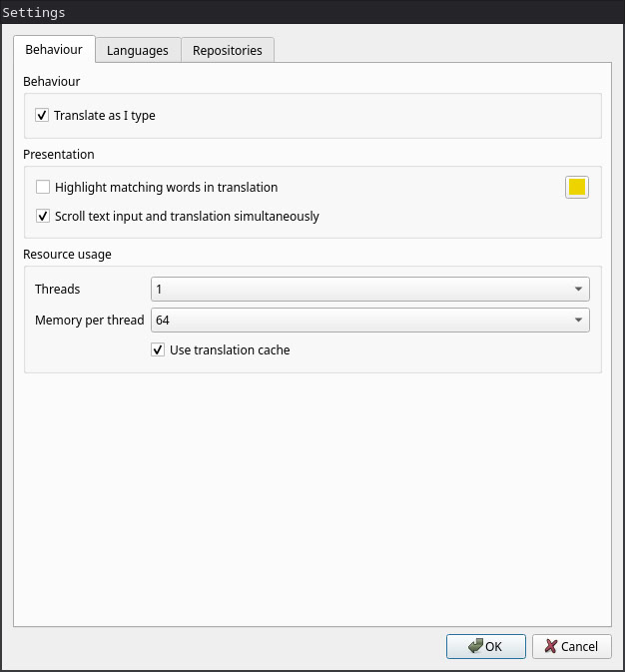Viewport: 625px width, 672px height.
Task: Click the Settings window title bar
Action: tap(312, 12)
